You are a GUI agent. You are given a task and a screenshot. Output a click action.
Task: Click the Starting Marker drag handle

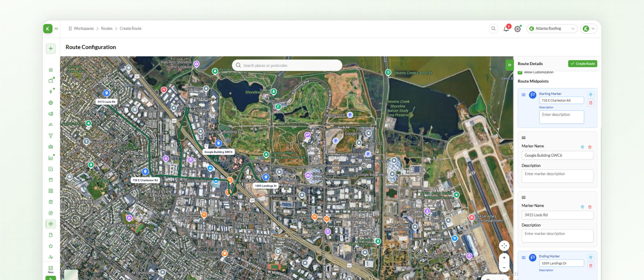[x=524, y=95]
